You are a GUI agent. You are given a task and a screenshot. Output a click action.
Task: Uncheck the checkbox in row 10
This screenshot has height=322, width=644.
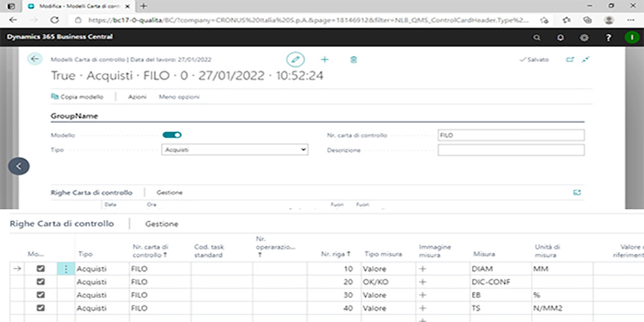tap(41, 269)
